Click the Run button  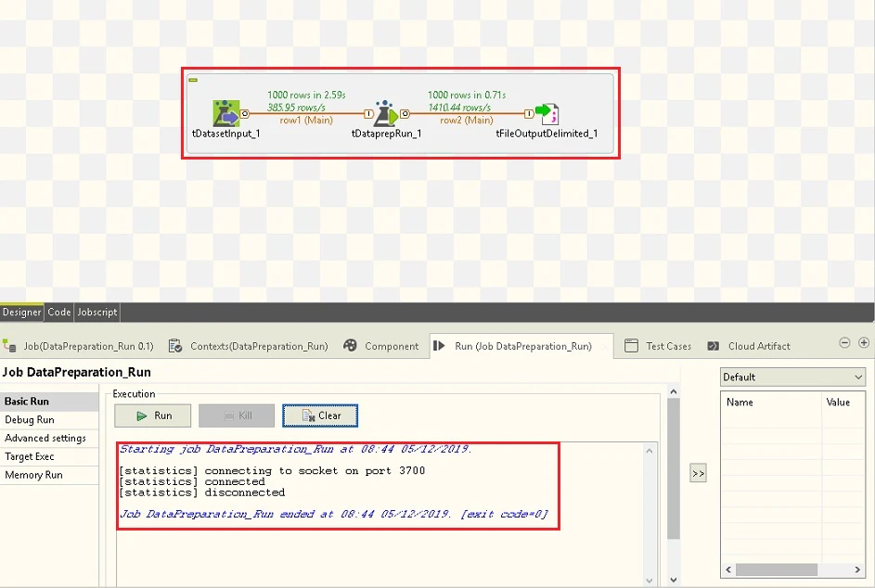coord(153,415)
